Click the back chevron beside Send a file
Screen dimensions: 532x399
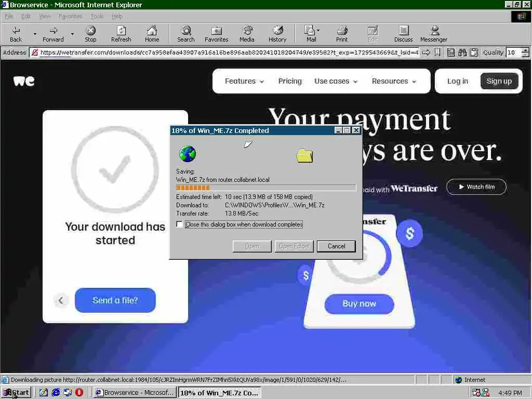[x=61, y=300]
